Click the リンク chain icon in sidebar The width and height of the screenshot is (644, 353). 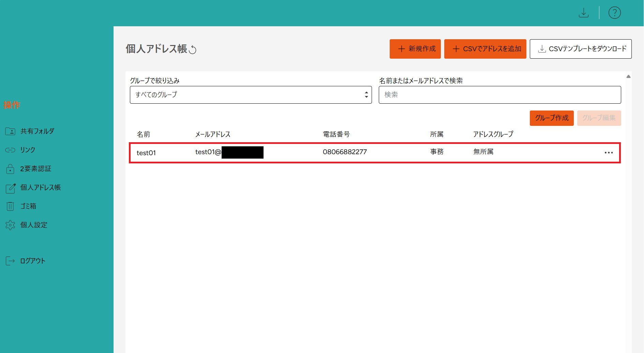pyautogui.click(x=10, y=150)
